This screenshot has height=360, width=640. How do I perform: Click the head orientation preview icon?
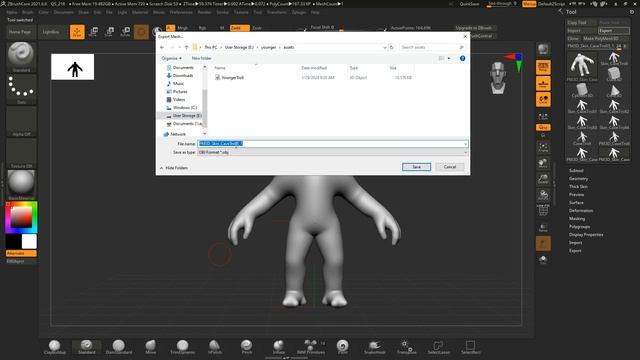click(498, 78)
